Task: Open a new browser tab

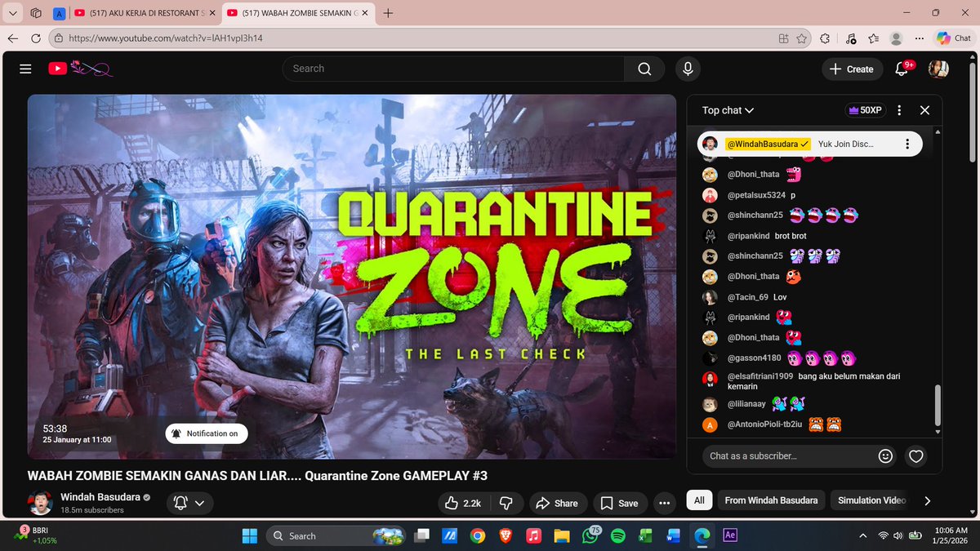Action: 388,13
